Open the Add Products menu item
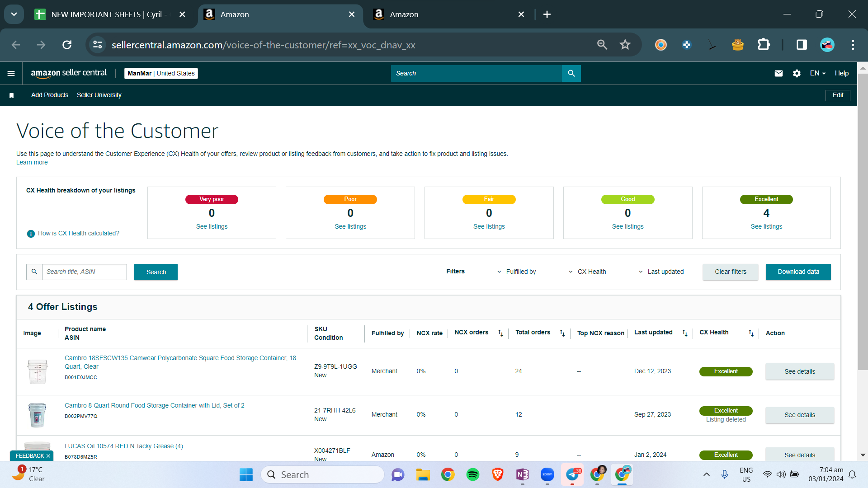Screen dimensions: 868x488 (50, 95)
